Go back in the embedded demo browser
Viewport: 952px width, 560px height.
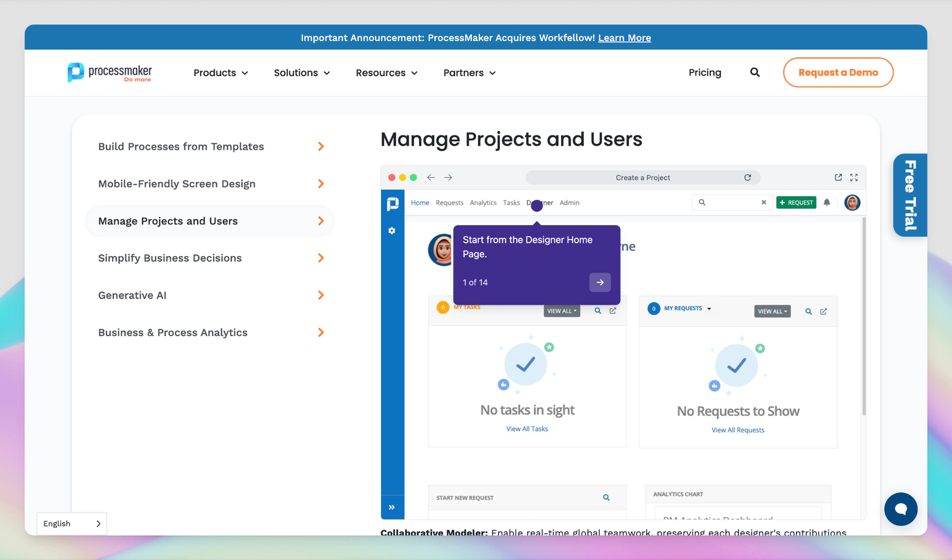(x=431, y=177)
